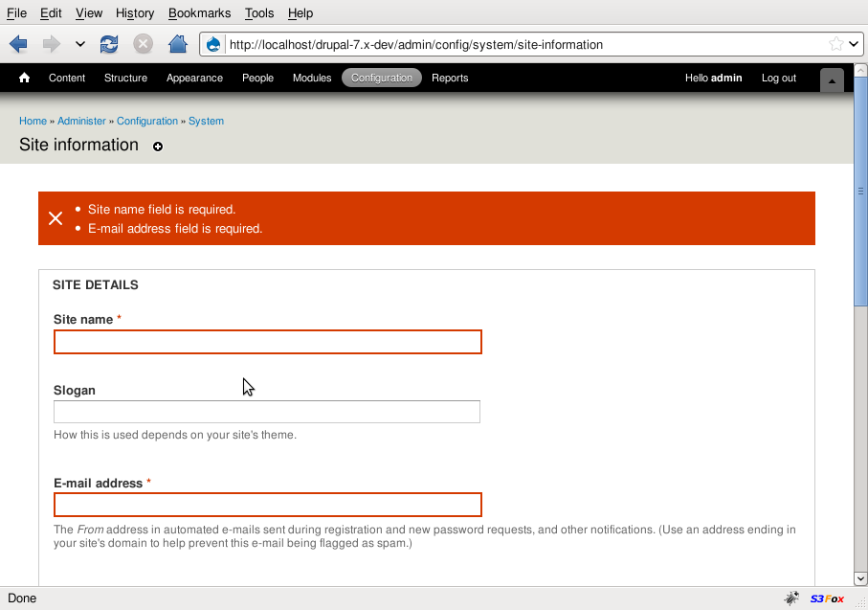Image resolution: width=868 pixels, height=610 pixels.
Task: Open Modules in admin toolbar
Action: 312,79
